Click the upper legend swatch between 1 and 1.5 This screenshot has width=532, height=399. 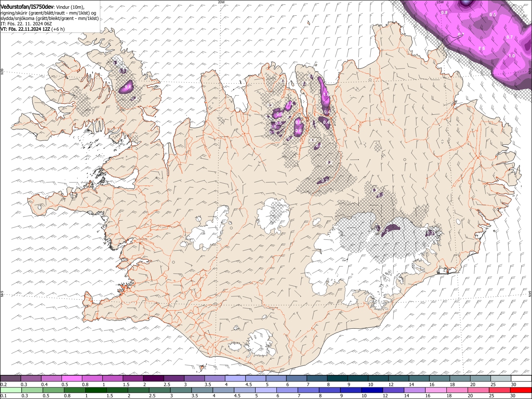(113, 378)
